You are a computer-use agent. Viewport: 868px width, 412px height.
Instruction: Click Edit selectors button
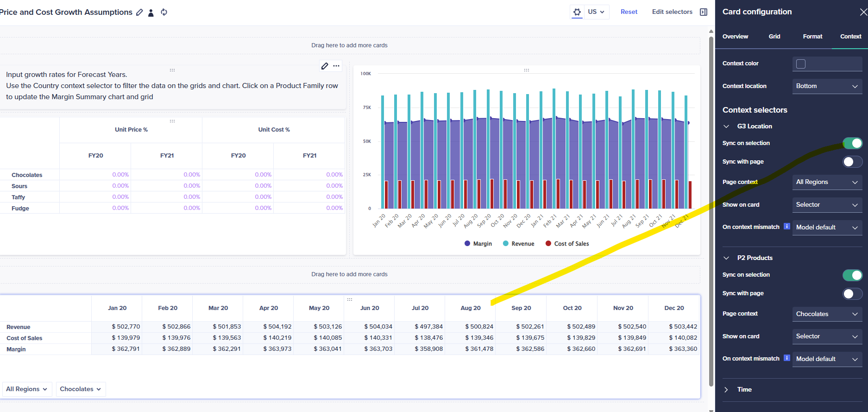[x=672, y=12]
